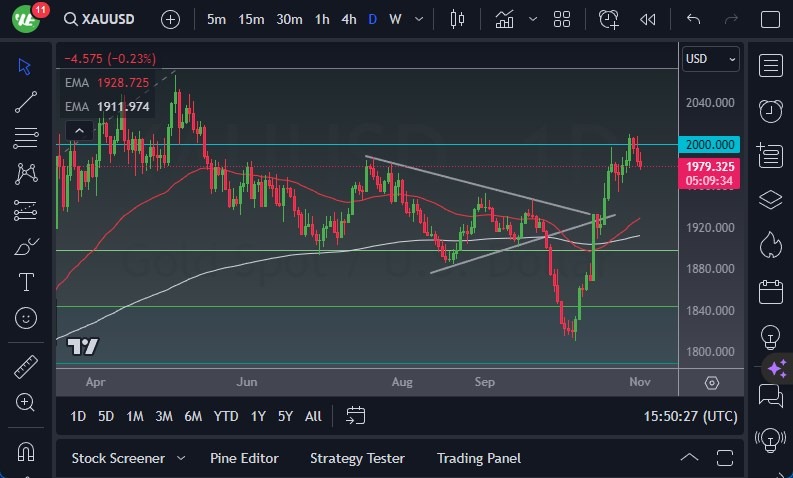Click the All date range button

313,416
